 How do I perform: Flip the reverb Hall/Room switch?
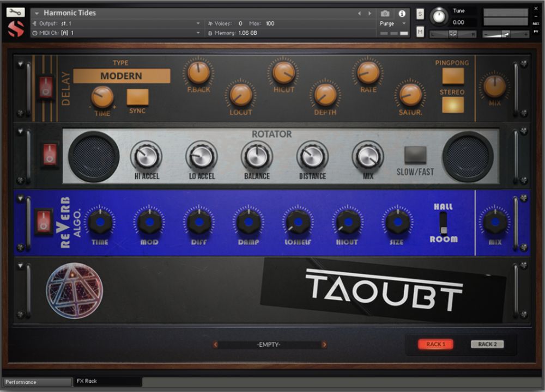point(444,223)
